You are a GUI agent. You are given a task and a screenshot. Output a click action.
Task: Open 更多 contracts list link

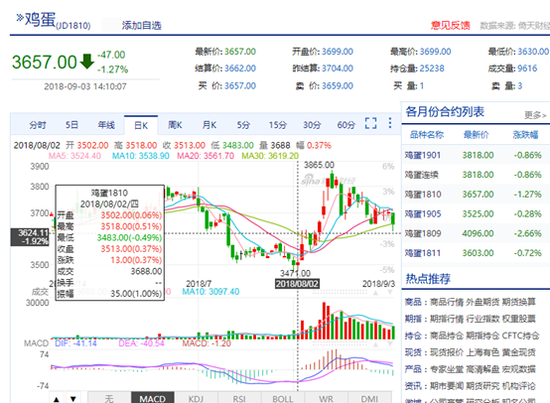tap(535, 115)
